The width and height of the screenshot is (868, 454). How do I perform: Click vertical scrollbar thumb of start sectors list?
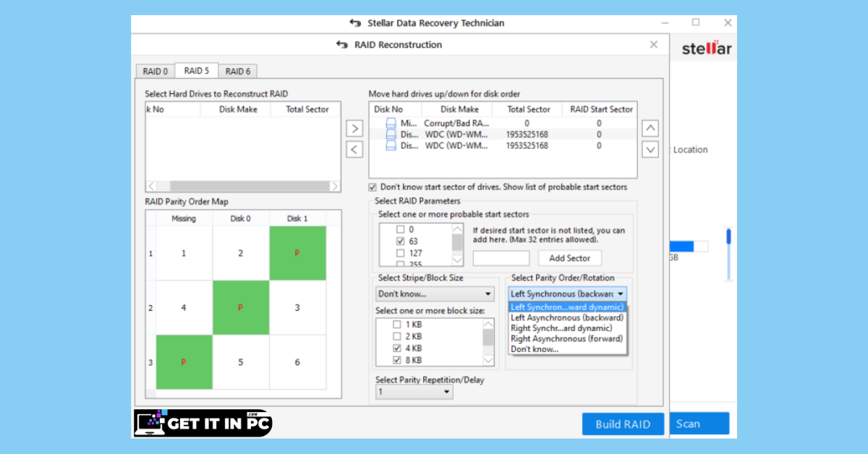(x=457, y=242)
